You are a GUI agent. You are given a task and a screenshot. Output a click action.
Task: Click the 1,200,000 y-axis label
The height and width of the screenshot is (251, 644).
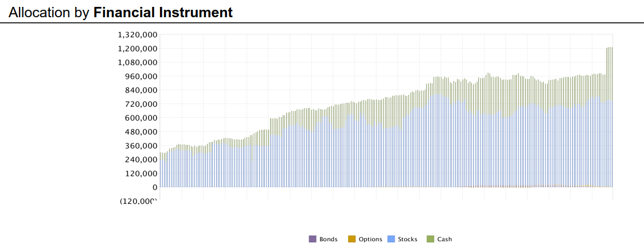(x=138, y=48)
